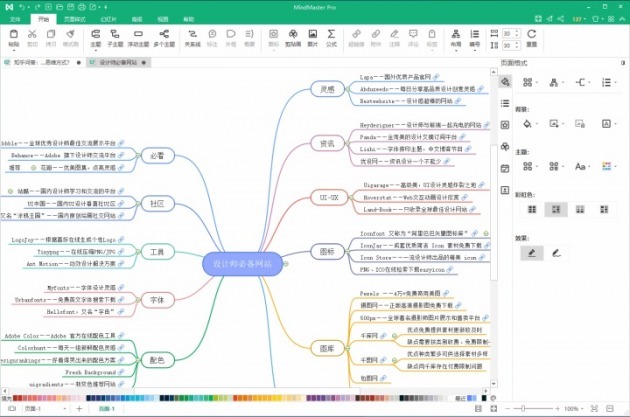Viewport: 630px width, 417px height.
Task: Switch to the 帮助 (Help) ribbon tab
Action: (x=188, y=19)
